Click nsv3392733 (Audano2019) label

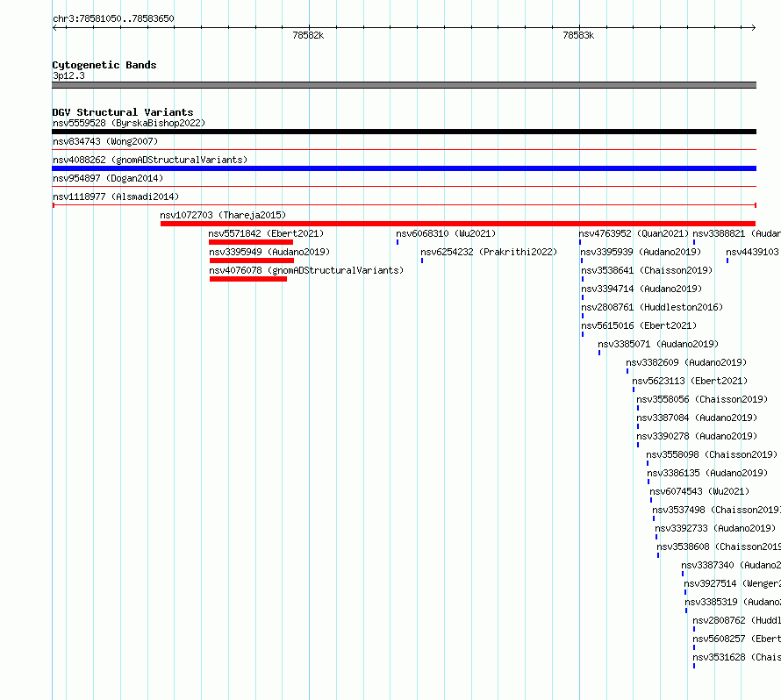click(x=715, y=528)
